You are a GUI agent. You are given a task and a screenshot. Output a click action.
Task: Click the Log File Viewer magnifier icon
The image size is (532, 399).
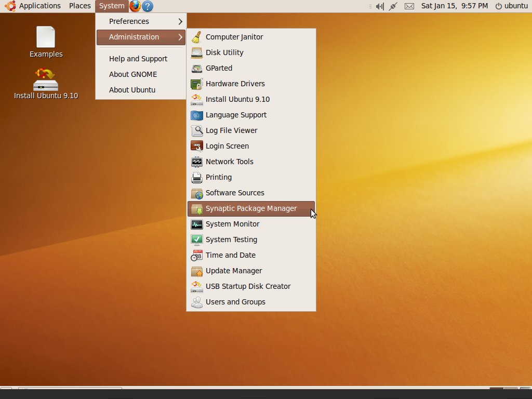coord(196,130)
